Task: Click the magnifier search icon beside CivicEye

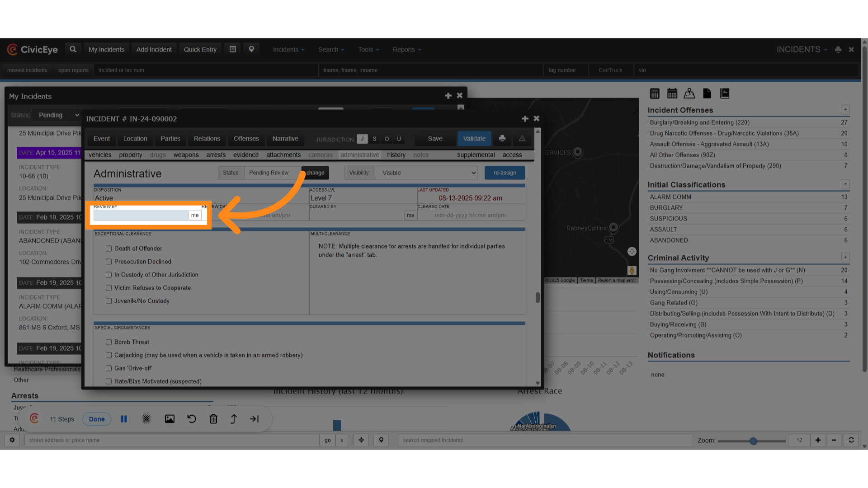Action: click(73, 49)
